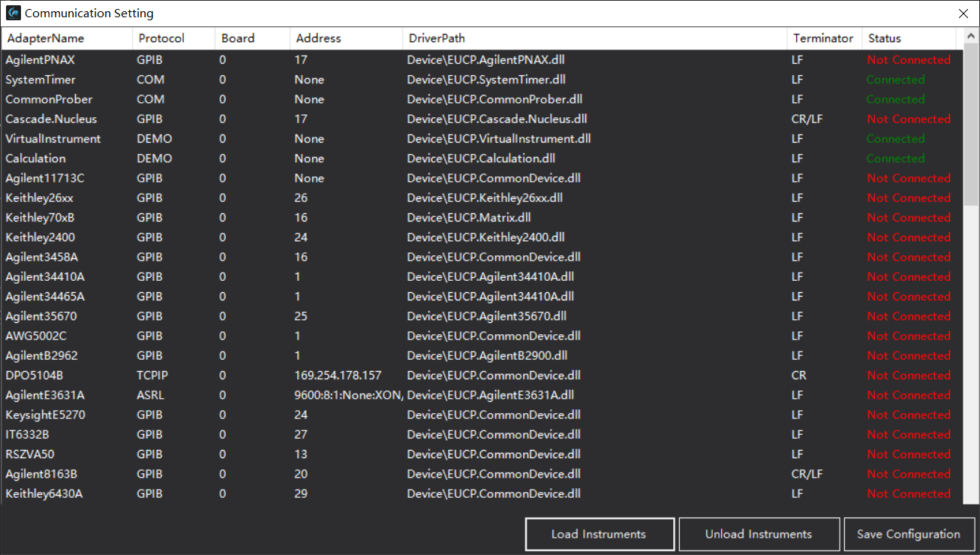This screenshot has width=980, height=555.
Task: Click the Keithley26xx address cell
Action: pos(301,198)
